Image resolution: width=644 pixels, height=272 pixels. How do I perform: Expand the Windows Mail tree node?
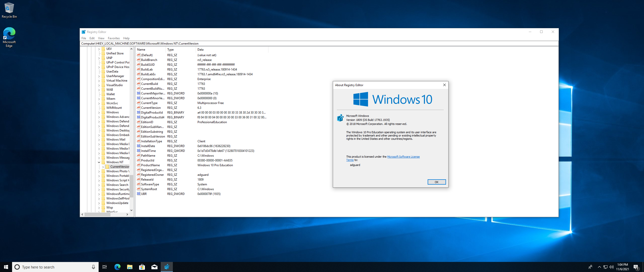pyautogui.click(x=99, y=140)
